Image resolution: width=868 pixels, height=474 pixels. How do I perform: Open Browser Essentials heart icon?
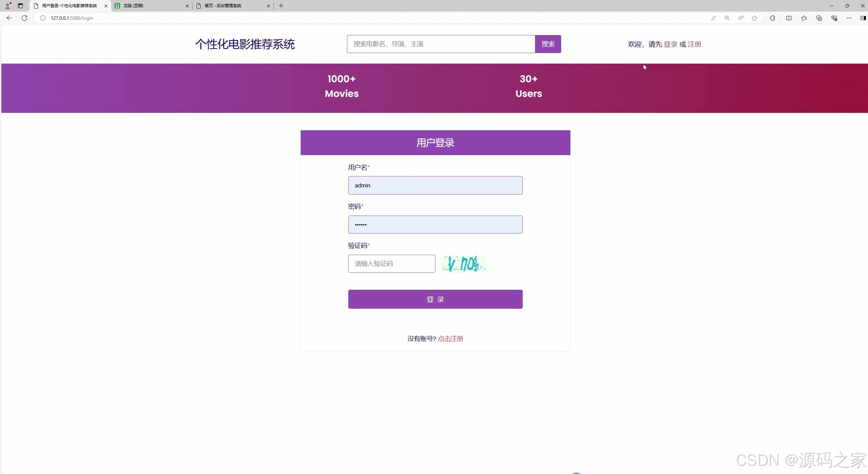tap(834, 18)
